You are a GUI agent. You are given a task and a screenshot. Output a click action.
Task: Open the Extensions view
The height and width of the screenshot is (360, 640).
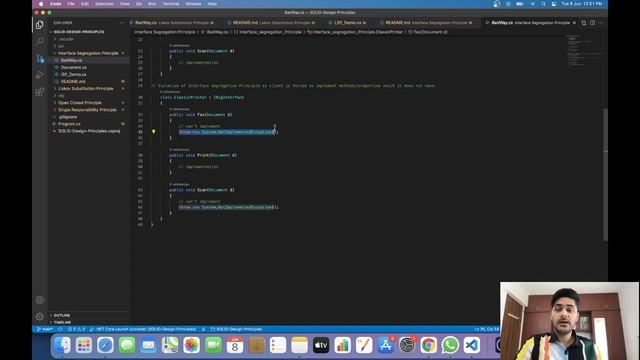[x=40, y=92]
